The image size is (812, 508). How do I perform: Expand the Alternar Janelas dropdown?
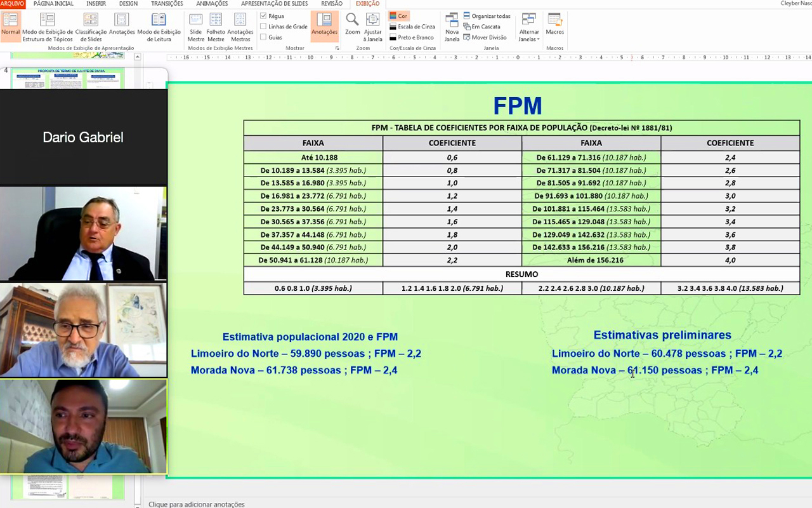529,25
